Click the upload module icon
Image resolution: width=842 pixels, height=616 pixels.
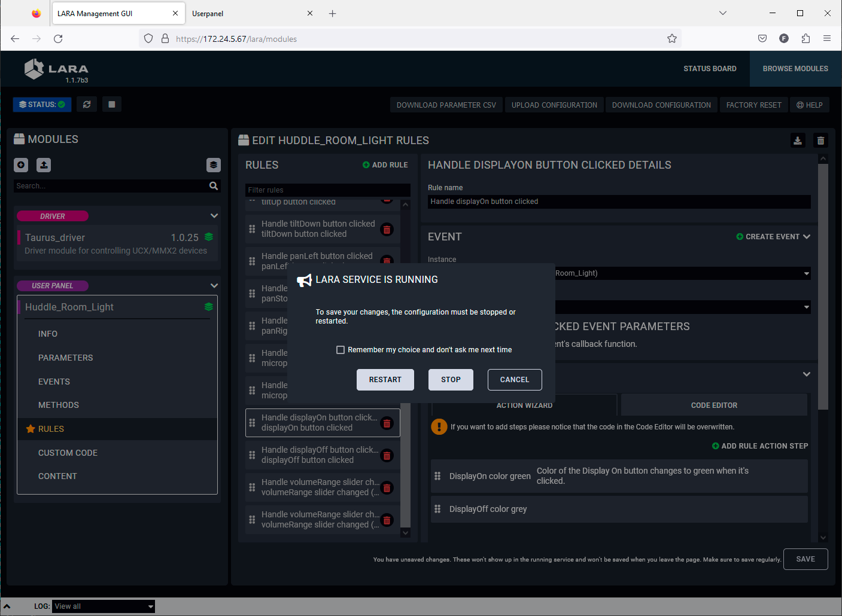tap(44, 165)
